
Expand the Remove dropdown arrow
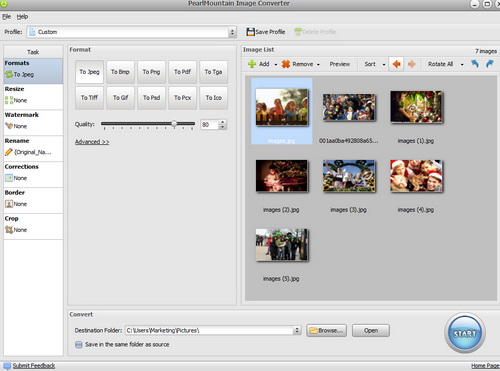click(x=318, y=64)
